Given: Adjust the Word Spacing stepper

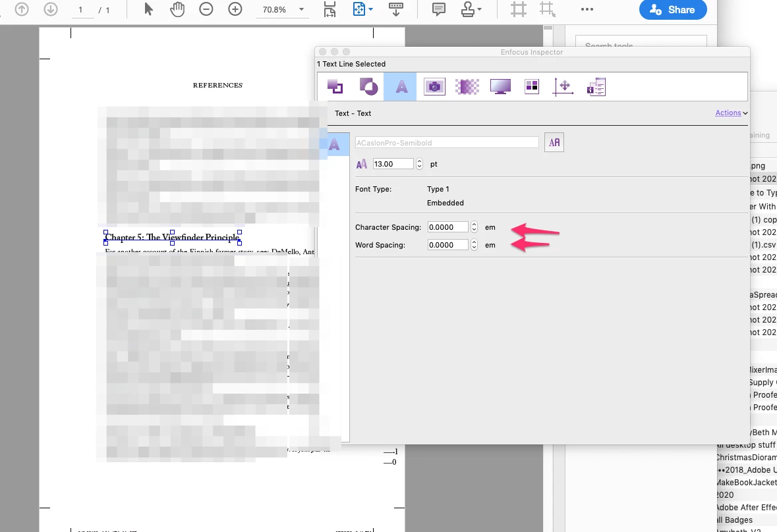Looking at the screenshot, I should tap(475, 245).
